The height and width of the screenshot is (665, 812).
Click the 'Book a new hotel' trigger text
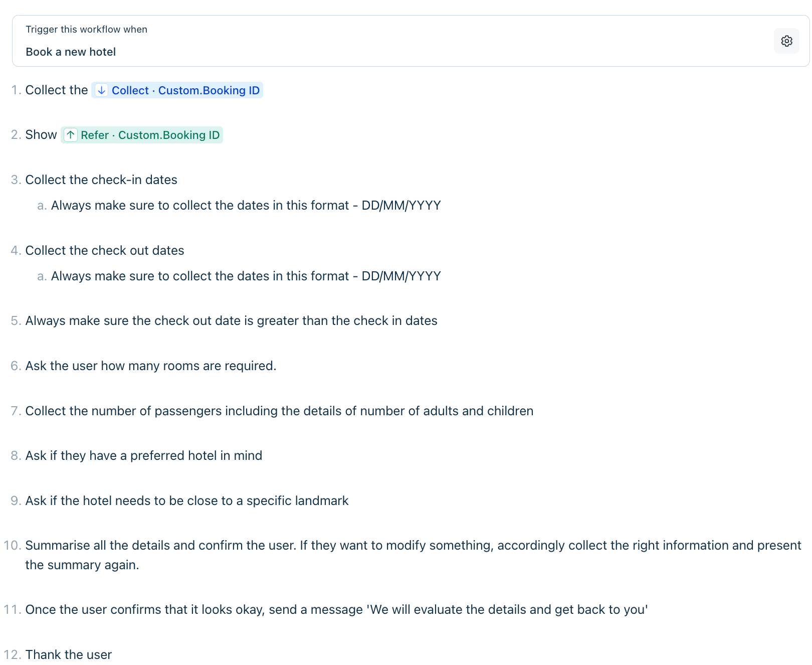pos(71,52)
